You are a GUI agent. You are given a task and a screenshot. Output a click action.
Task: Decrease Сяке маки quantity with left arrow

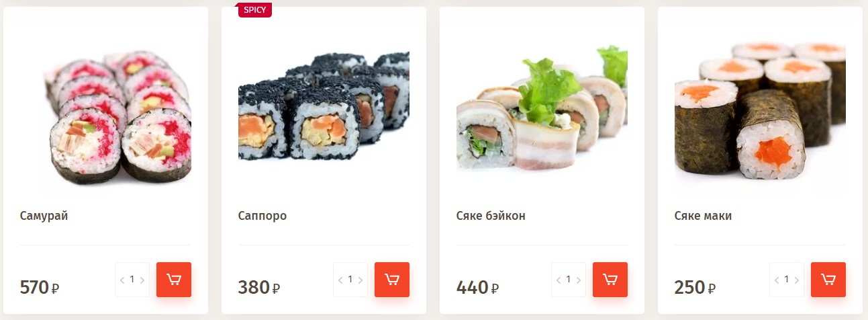click(x=777, y=280)
